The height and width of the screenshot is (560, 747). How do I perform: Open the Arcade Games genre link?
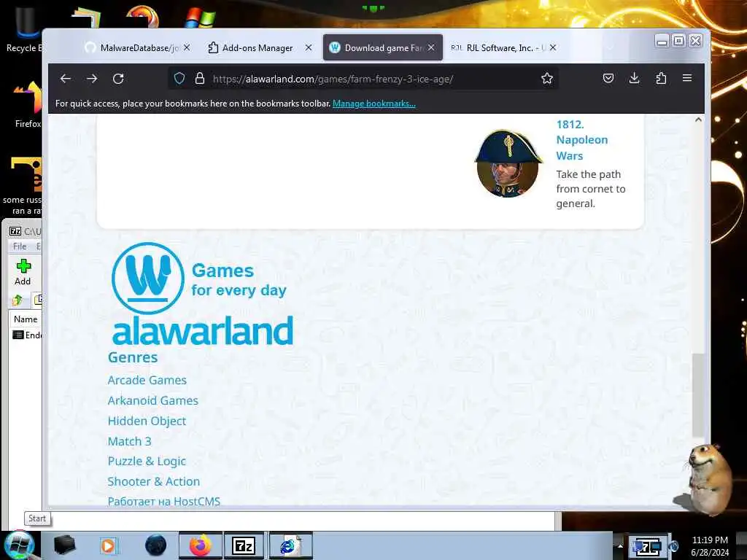coord(147,380)
